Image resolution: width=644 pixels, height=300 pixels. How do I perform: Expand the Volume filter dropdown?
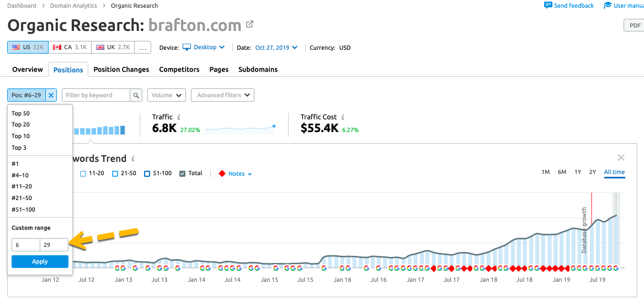click(x=167, y=95)
